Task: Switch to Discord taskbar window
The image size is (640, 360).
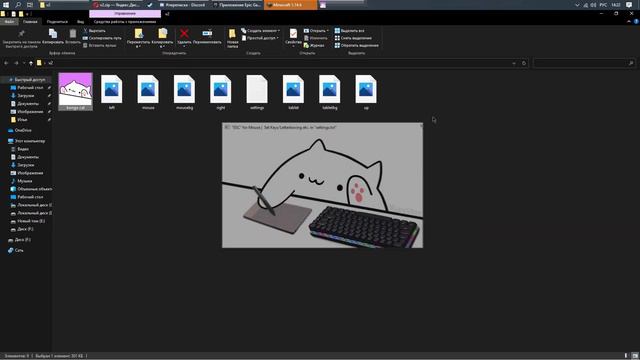Action: point(184,5)
